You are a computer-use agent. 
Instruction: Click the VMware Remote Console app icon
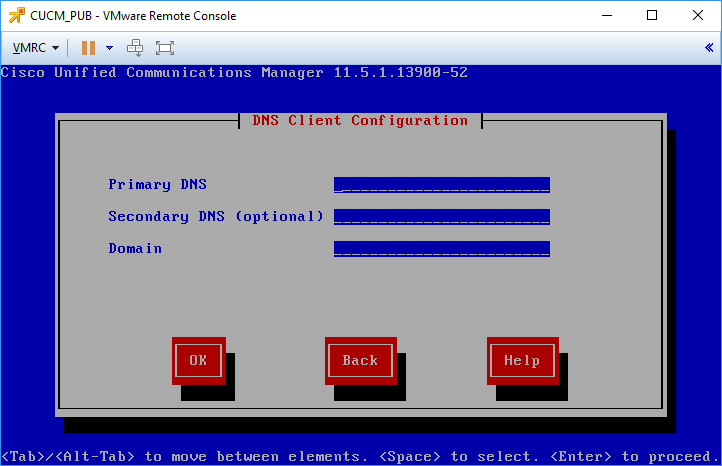point(17,15)
